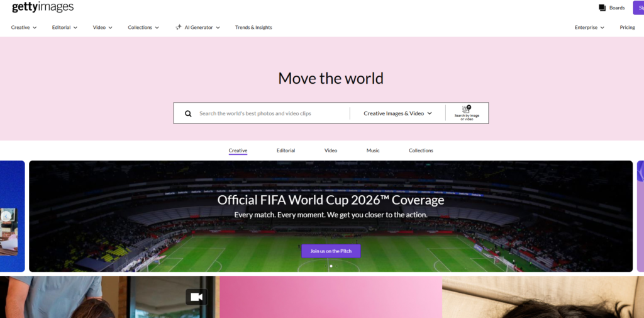Click the search photos and video input
Image resolution: width=644 pixels, height=318 pixels.
click(270, 113)
